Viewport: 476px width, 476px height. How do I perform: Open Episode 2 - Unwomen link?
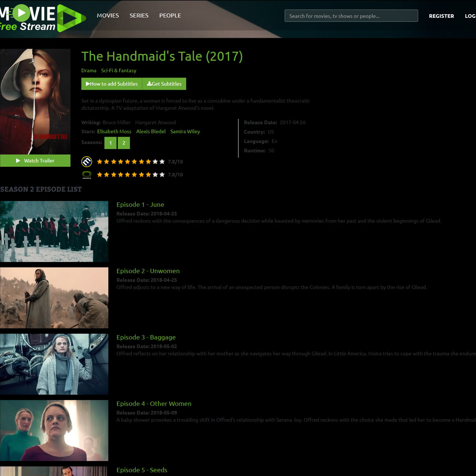[x=148, y=271]
